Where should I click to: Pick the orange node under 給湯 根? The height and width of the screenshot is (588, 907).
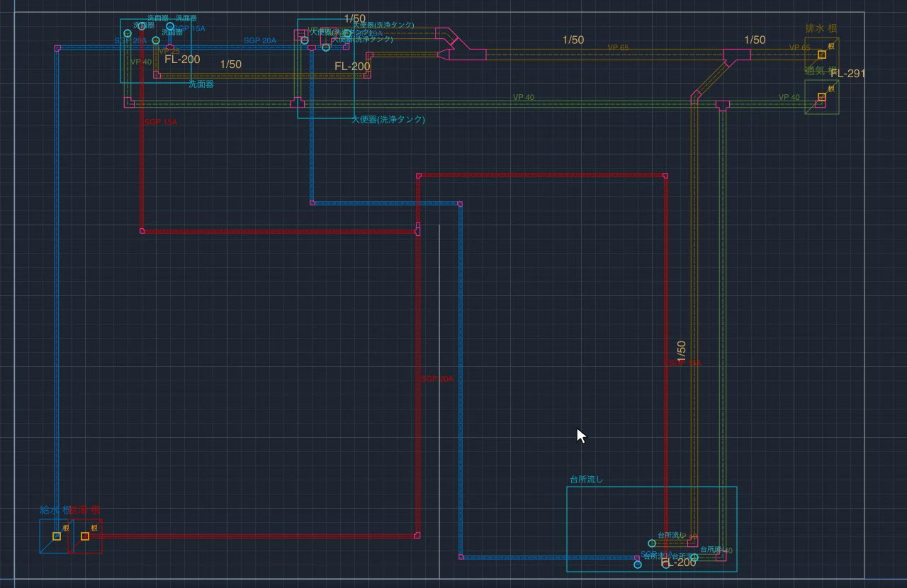point(85,536)
